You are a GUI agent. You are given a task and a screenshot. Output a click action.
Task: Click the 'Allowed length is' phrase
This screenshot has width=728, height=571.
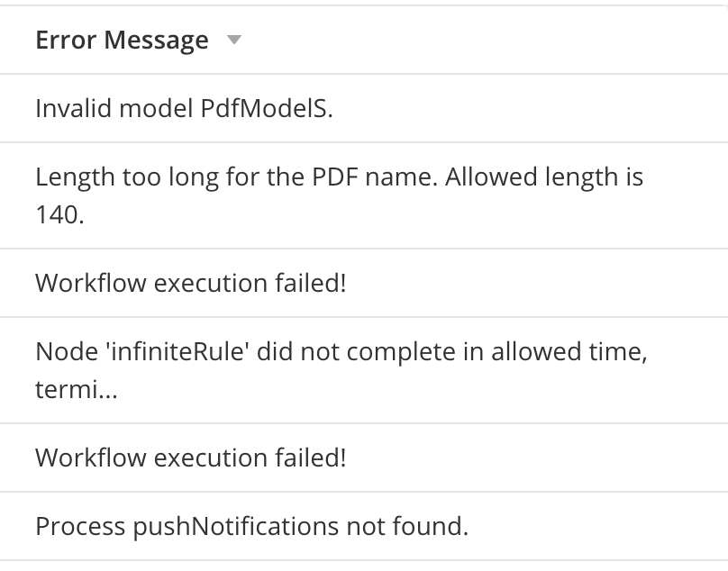[544, 177]
